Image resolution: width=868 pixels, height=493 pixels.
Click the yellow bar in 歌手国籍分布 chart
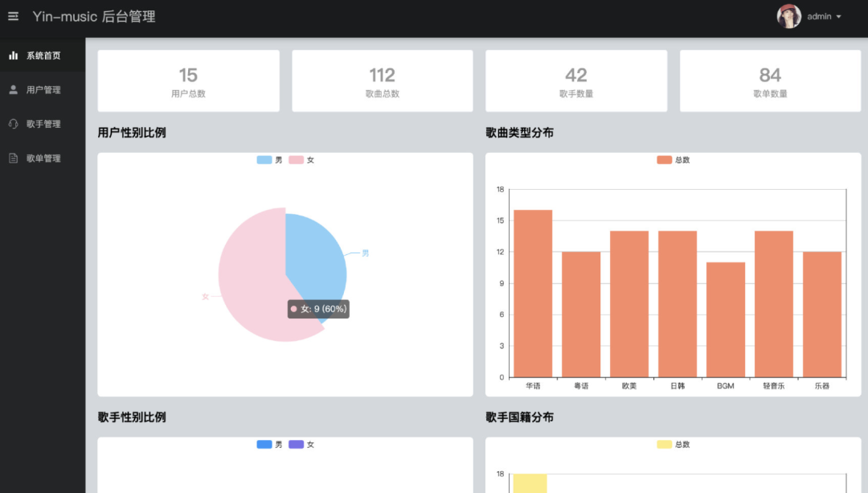(530, 483)
